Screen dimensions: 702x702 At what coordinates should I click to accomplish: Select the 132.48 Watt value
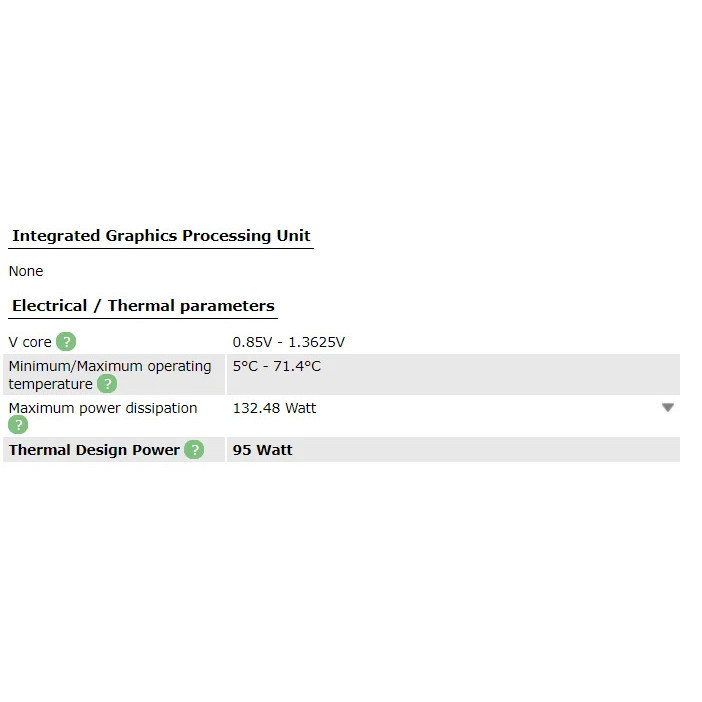coord(274,408)
